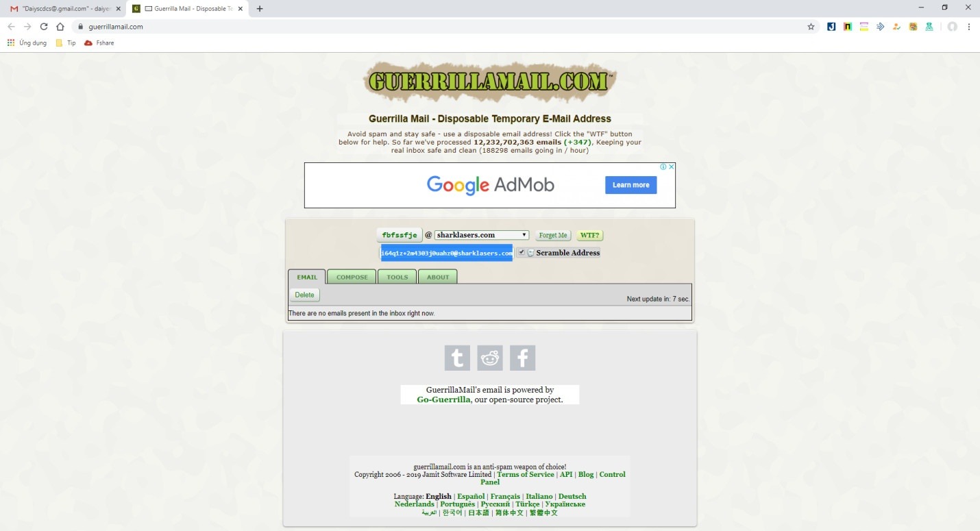Image resolution: width=980 pixels, height=531 pixels.
Task: Click the colorful n extension icon
Action: click(x=848, y=27)
